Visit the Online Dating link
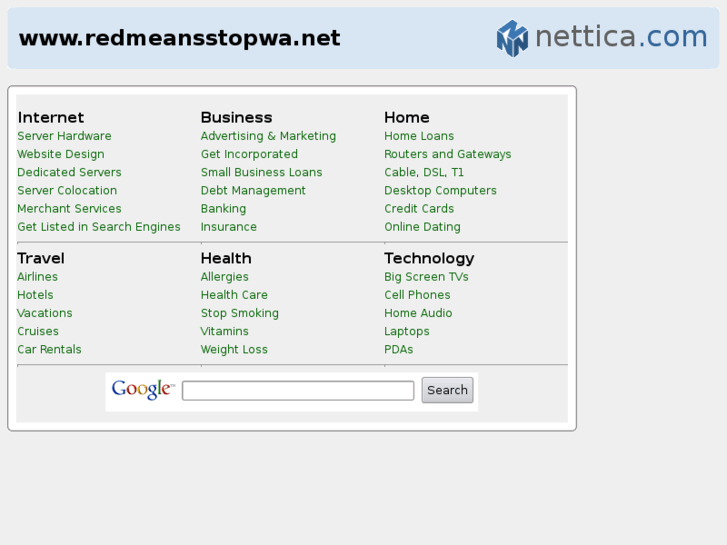Viewport: 727px width, 545px height. [x=422, y=227]
